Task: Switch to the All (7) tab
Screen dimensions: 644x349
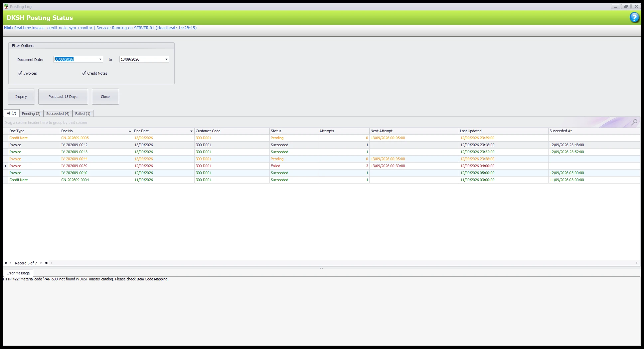Action: click(x=11, y=113)
